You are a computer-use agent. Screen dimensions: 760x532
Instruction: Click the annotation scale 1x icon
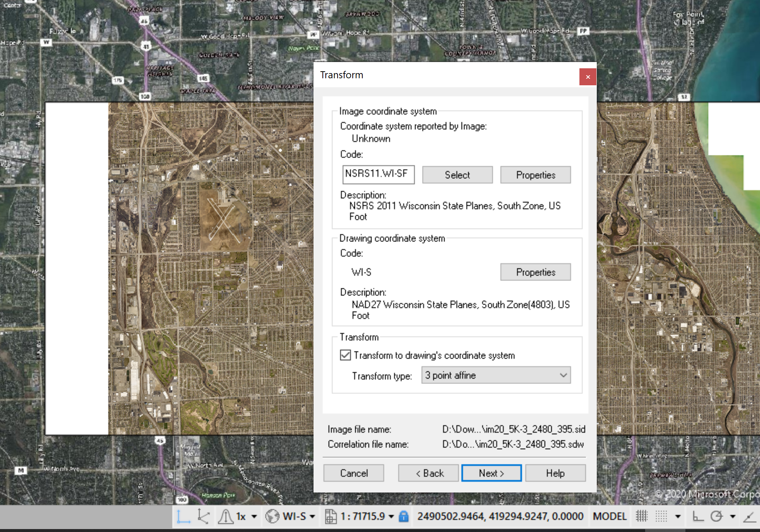[x=240, y=516]
